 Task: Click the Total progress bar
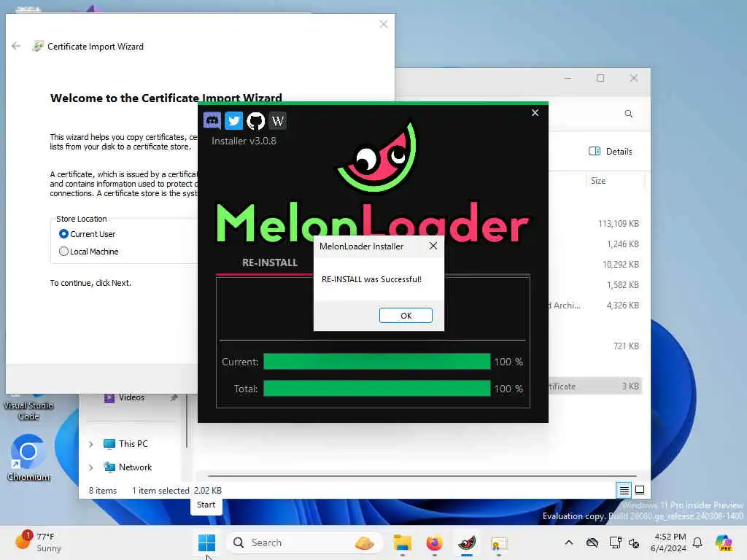(377, 388)
